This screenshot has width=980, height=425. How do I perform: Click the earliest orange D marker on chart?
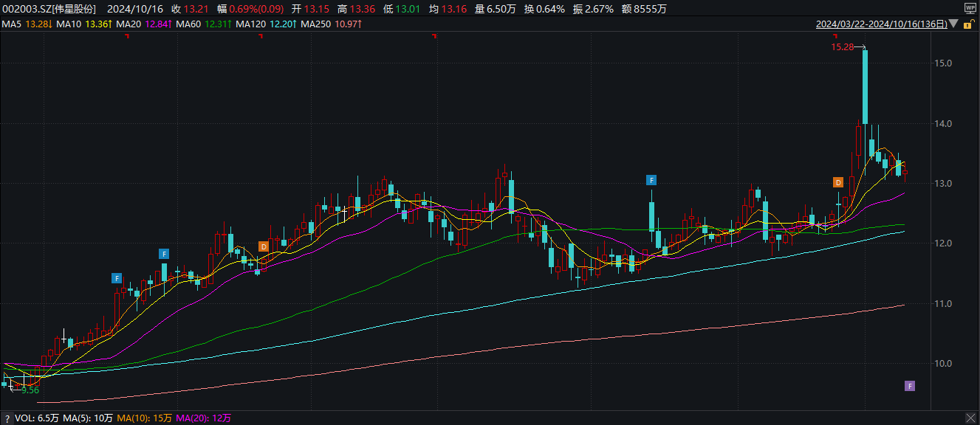click(263, 246)
